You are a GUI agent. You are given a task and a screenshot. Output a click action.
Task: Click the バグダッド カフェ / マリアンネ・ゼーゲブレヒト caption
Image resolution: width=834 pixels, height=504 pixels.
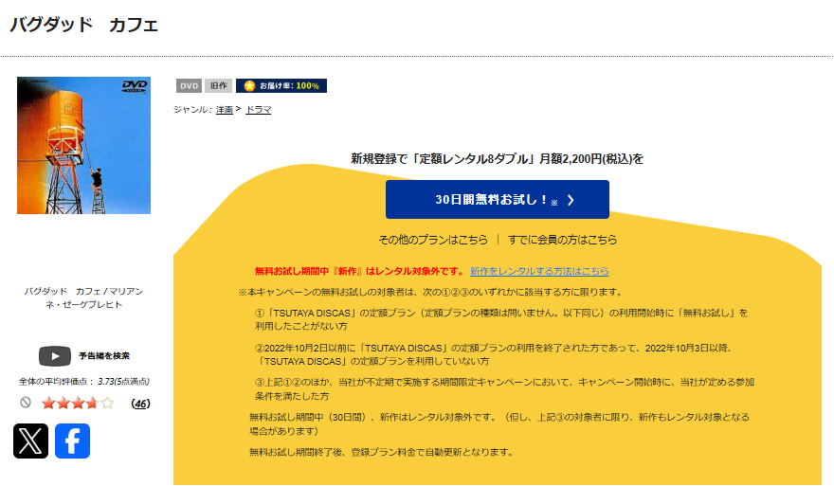click(84, 297)
